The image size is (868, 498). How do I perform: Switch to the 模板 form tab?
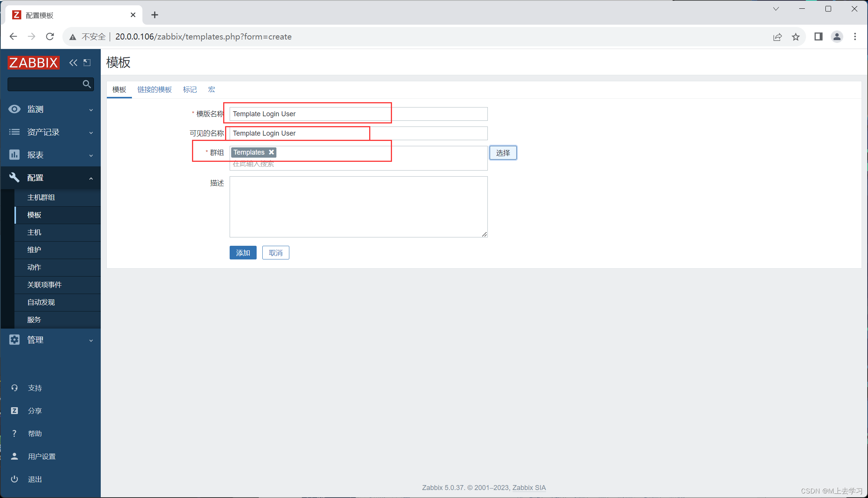[119, 90]
